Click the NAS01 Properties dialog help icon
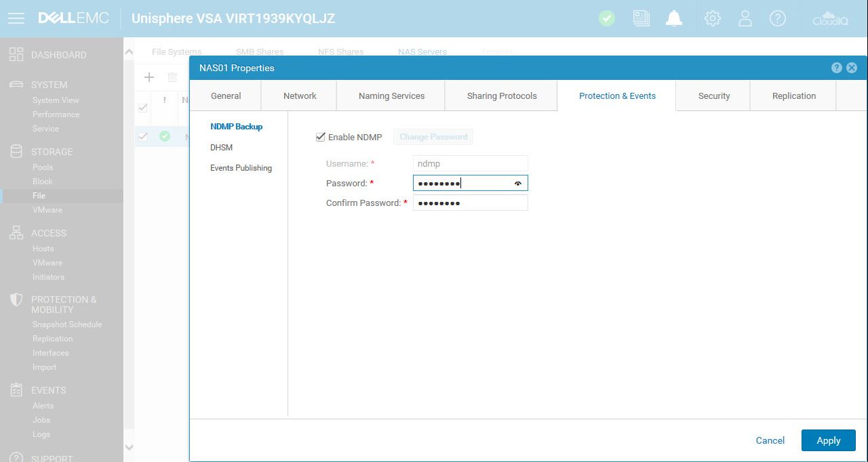868x462 pixels. point(837,68)
